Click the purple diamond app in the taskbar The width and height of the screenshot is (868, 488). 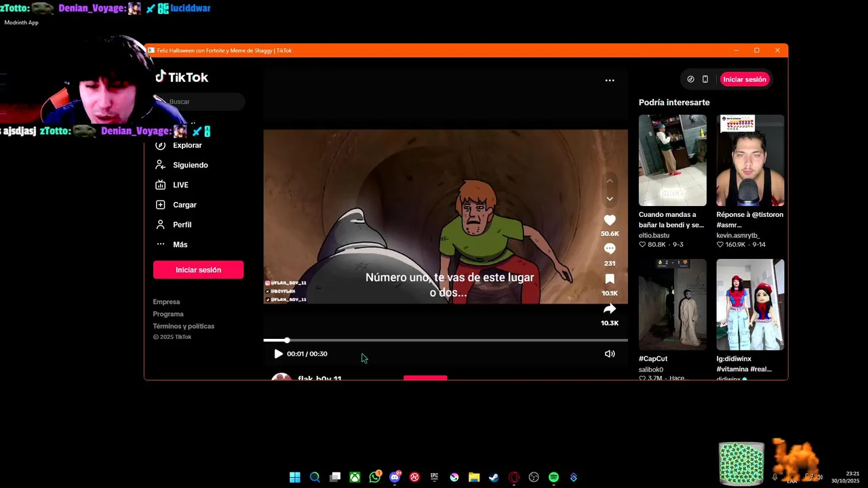click(x=574, y=477)
